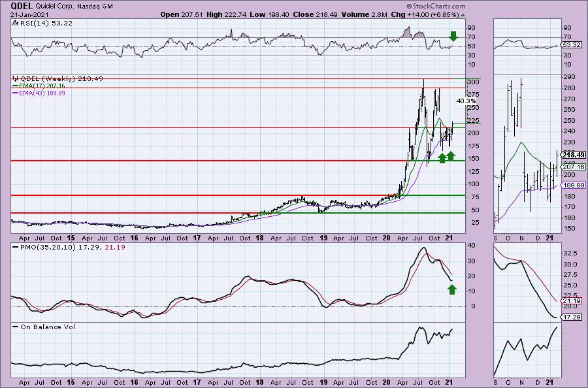Click the 21.19 PMO signal value tag
Viewport: 588px width, 388px height.
(572, 301)
